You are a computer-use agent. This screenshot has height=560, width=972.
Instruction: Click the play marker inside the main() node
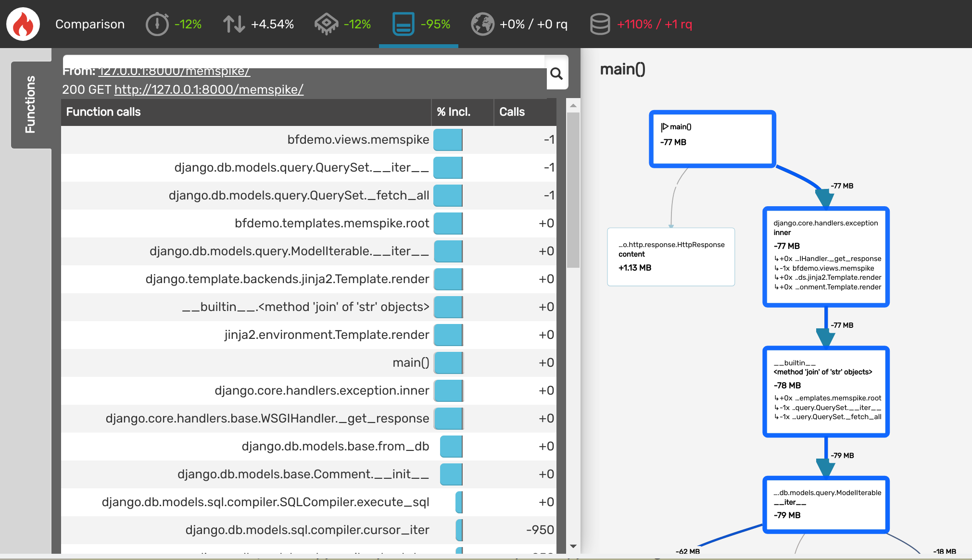666,126
